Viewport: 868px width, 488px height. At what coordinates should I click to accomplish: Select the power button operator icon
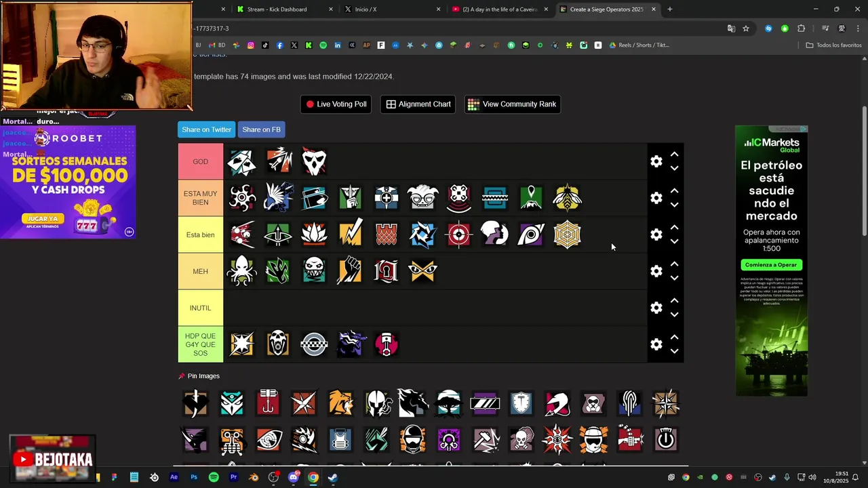point(666,439)
